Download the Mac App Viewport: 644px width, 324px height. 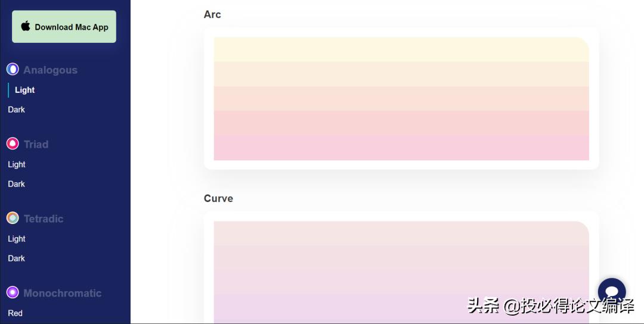click(64, 27)
